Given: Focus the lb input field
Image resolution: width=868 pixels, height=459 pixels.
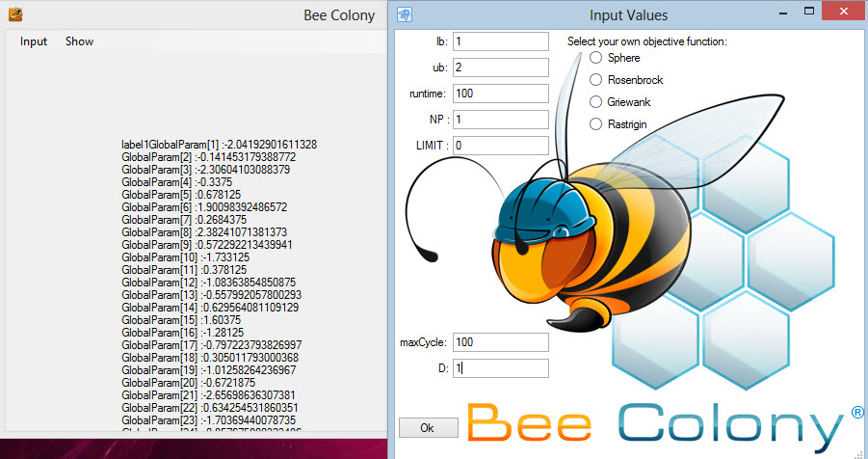Looking at the screenshot, I should click(x=501, y=41).
